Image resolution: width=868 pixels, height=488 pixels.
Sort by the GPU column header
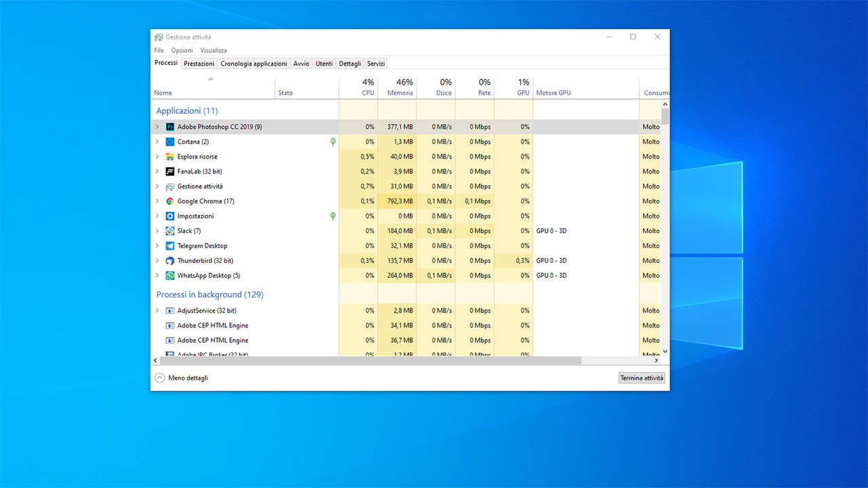[x=513, y=87]
